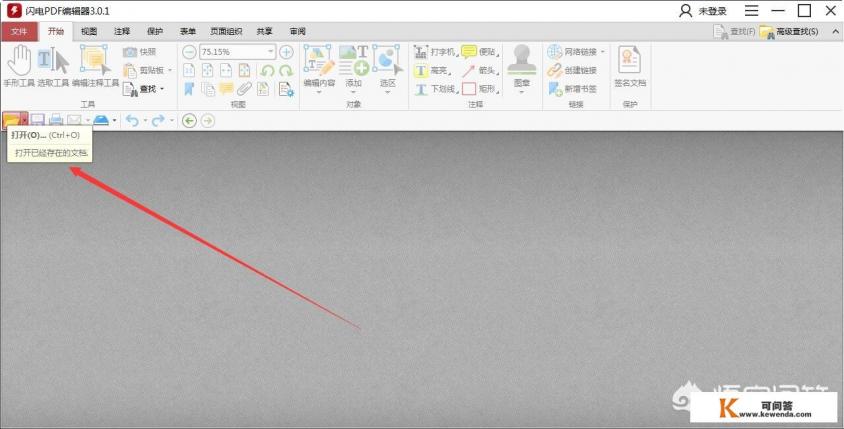
Task: Collapse the ribbon with the chevron arrow
Action: tap(834, 31)
